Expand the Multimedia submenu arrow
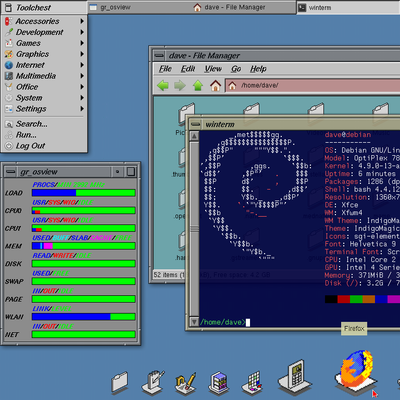Image resolution: width=400 pixels, height=400 pixels. click(82, 76)
